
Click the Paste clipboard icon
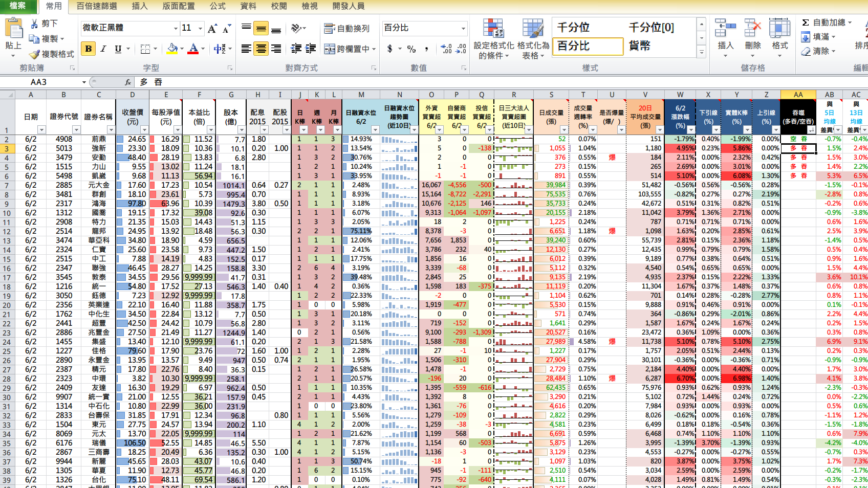(x=13, y=29)
